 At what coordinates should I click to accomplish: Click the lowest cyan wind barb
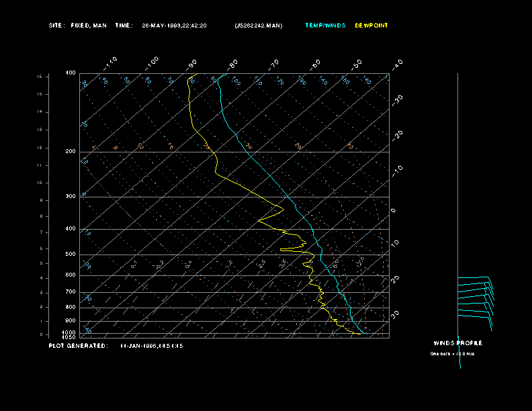click(474, 314)
